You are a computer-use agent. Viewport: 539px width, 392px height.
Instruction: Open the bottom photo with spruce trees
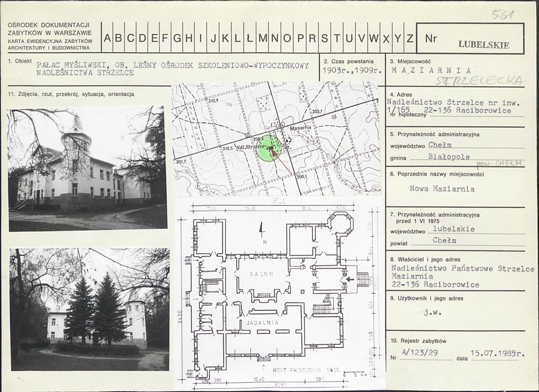(x=90, y=309)
